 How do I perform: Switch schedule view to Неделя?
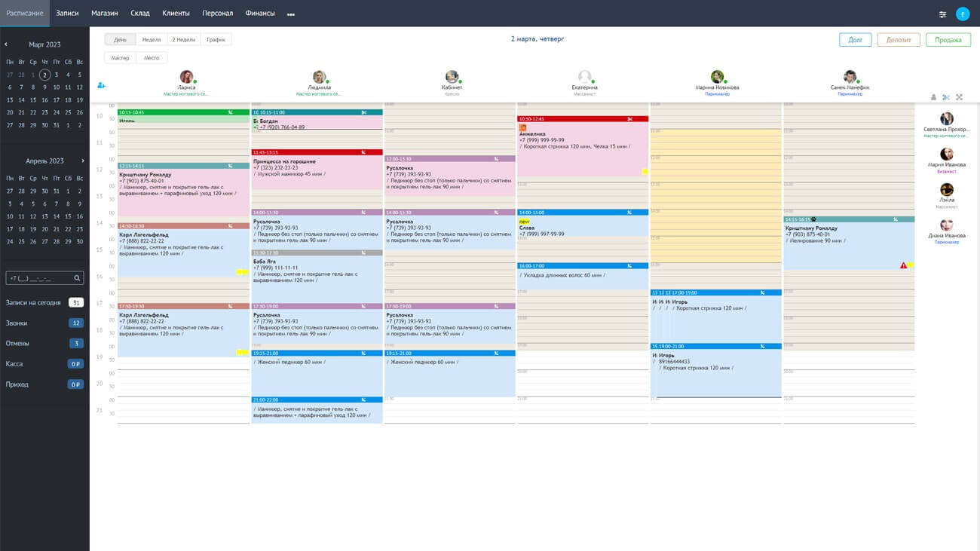pos(151,40)
